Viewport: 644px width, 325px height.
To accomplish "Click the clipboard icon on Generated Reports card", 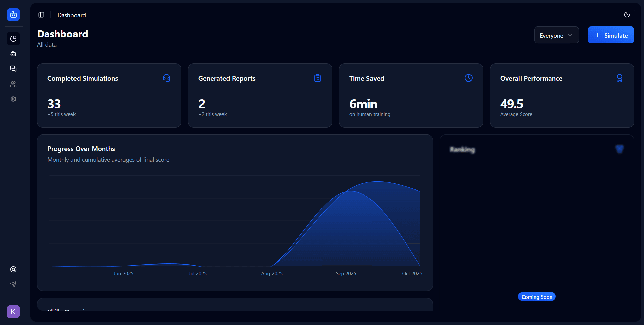I will coord(317,78).
